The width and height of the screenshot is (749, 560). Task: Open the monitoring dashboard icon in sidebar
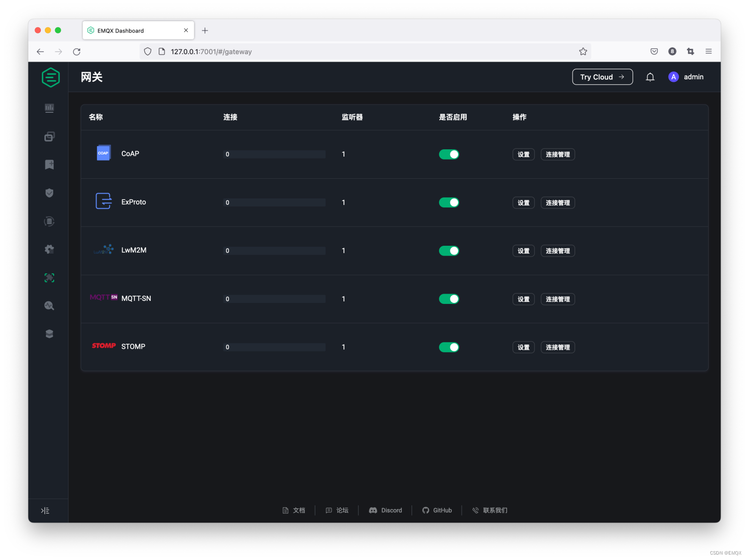(x=49, y=108)
